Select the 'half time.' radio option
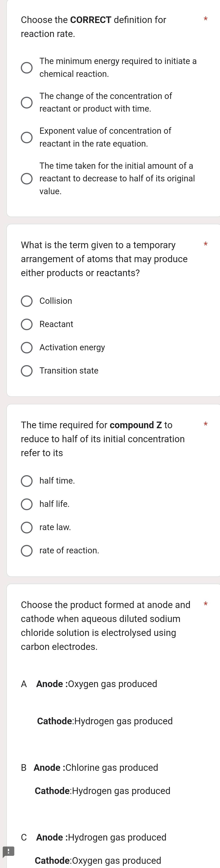Viewport: 220px width, 868px height. click(x=27, y=481)
